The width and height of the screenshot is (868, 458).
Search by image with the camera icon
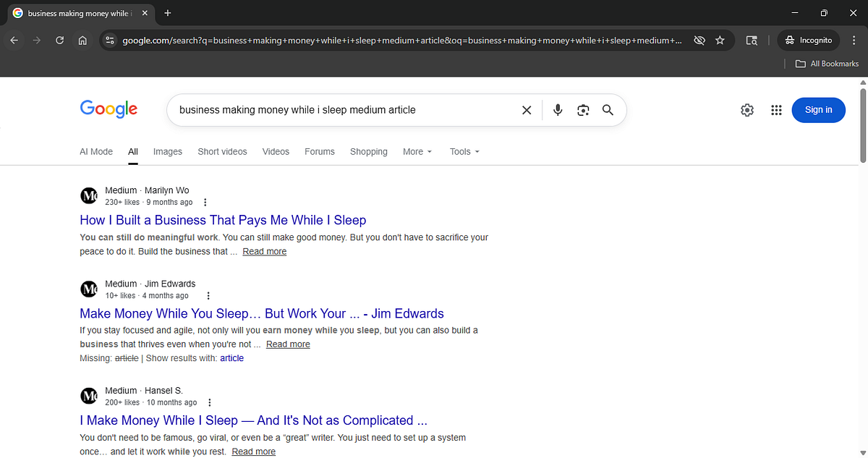(583, 110)
